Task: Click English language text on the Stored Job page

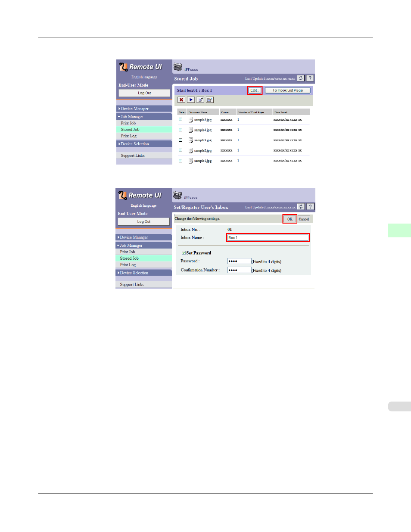Action: click(x=144, y=77)
